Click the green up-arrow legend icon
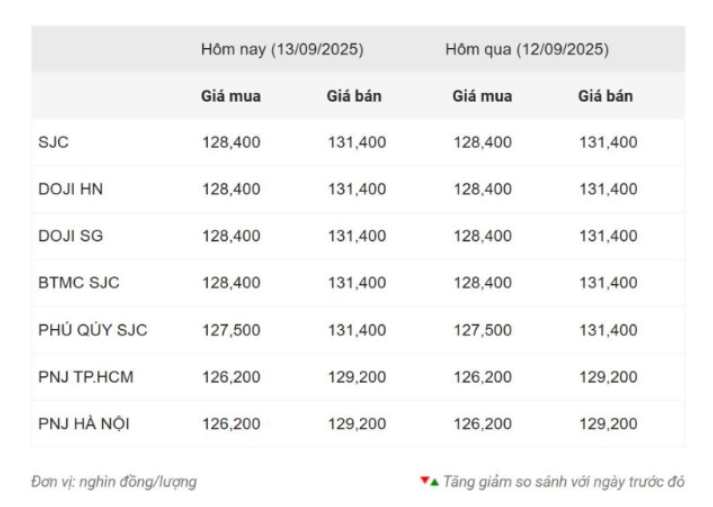This screenshot has width=713, height=507. pos(434,482)
